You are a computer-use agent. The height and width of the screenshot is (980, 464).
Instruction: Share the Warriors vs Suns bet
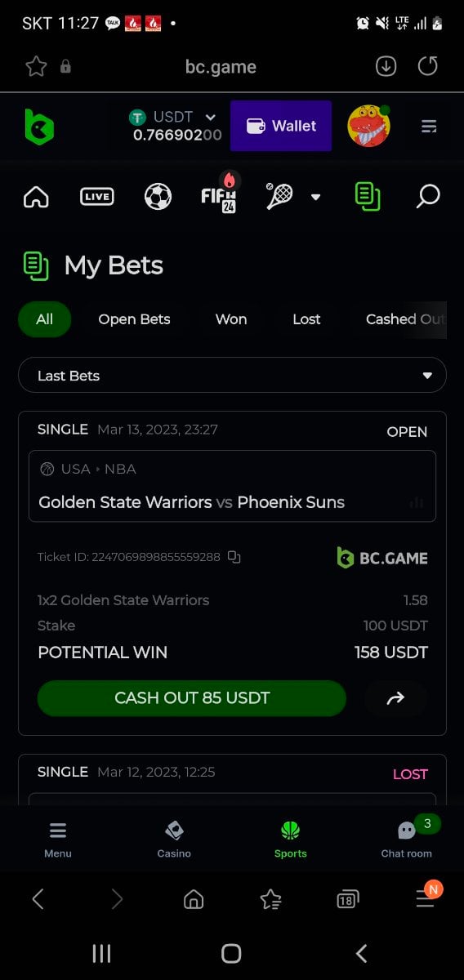395,698
